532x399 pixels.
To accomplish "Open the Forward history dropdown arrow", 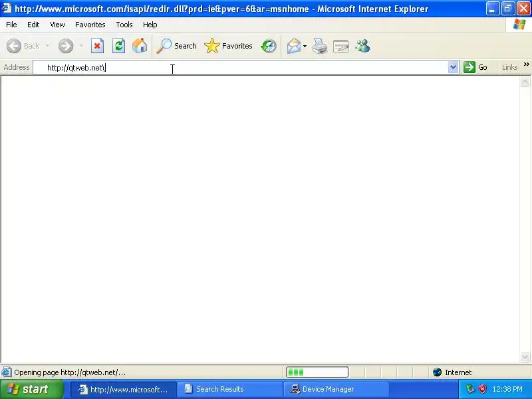I will pyautogui.click(x=81, y=46).
